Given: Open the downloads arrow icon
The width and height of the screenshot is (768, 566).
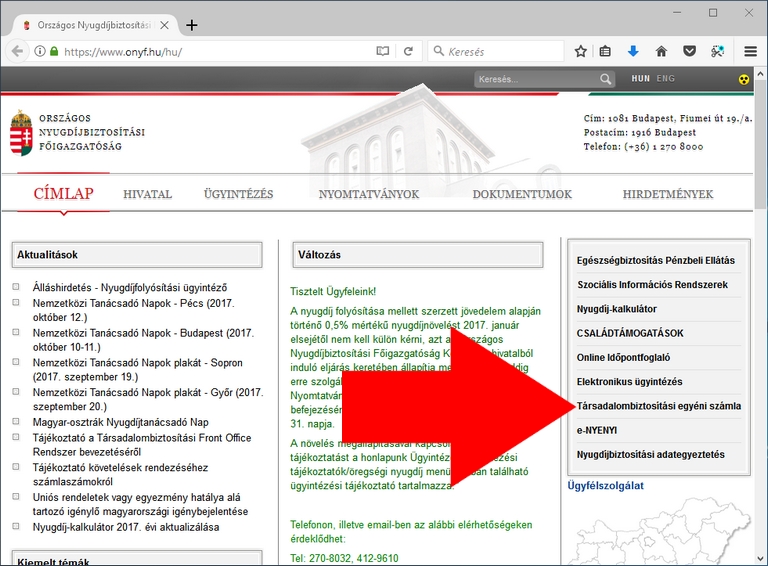Looking at the screenshot, I should pyautogui.click(x=633, y=51).
